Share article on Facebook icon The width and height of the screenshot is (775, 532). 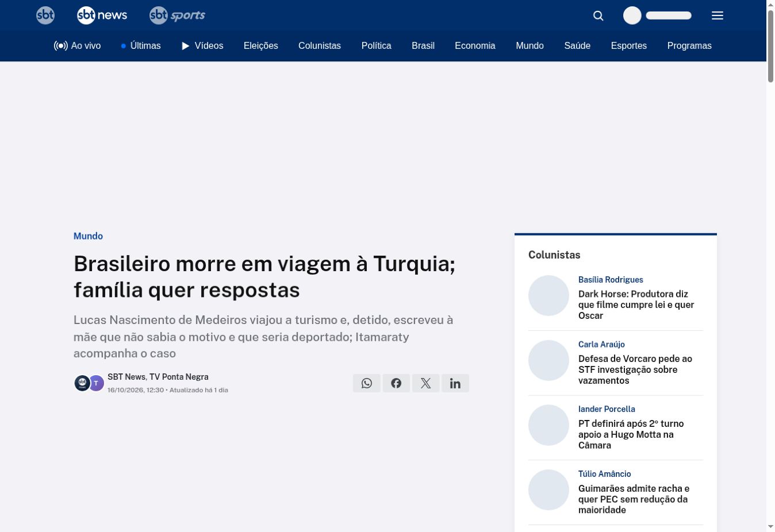(396, 383)
